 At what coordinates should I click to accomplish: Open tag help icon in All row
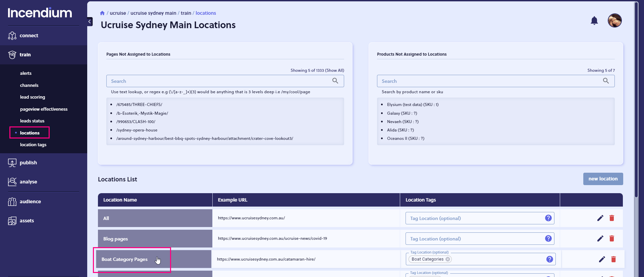pyautogui.click(x=548, y=218)
